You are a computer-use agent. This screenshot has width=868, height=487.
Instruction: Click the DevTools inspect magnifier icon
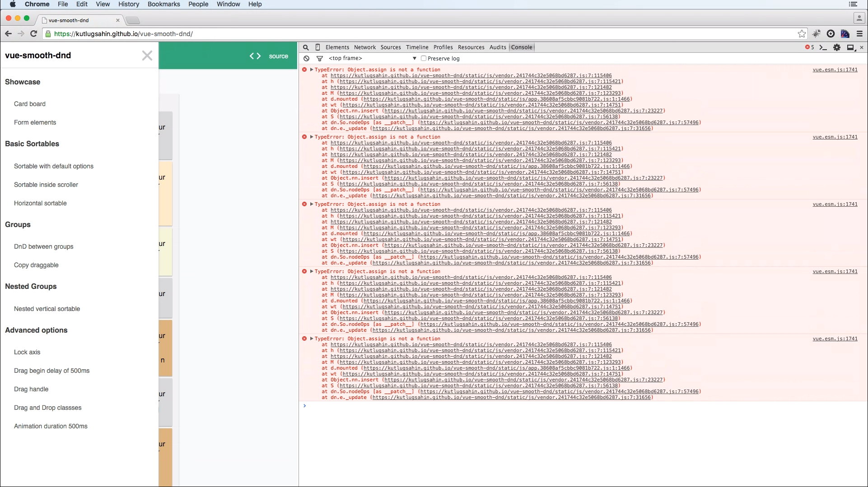(306, 47)
